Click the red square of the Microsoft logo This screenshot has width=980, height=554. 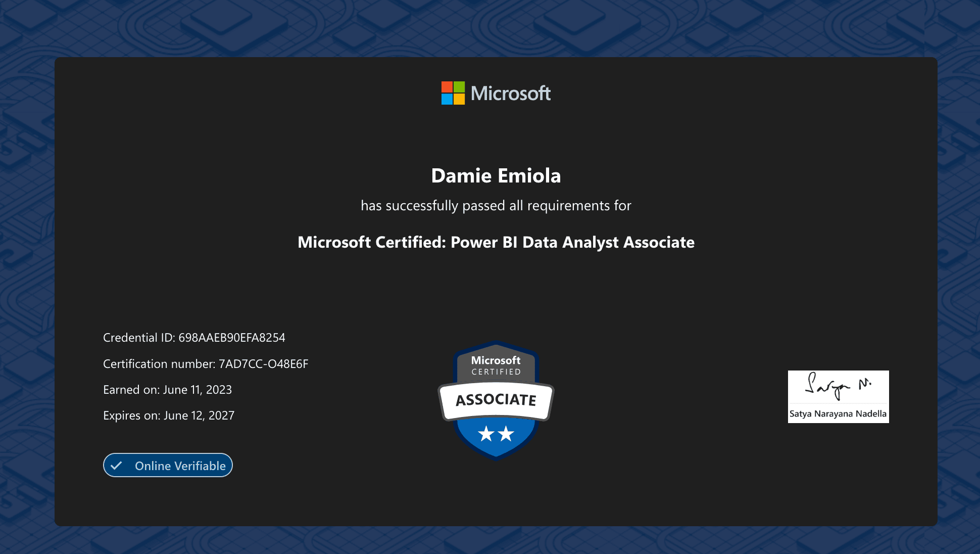[447, 86]
